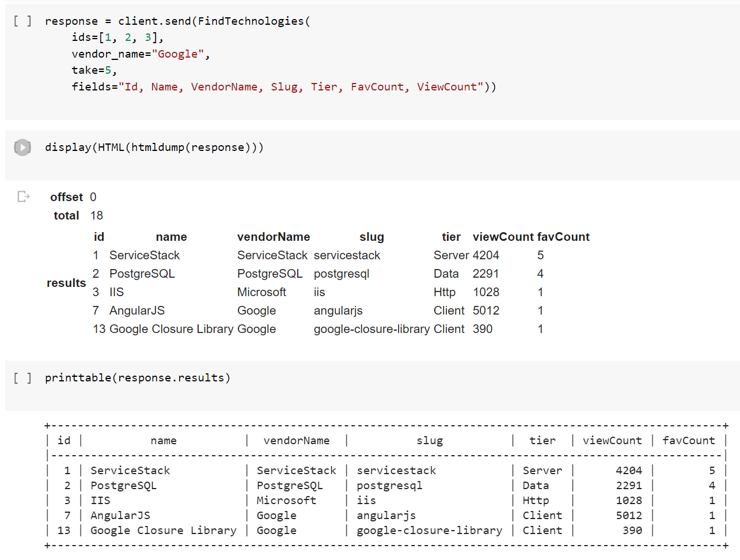
Task: Click the AngularJS name cell in the HTML table
Action: coord(137,311)
